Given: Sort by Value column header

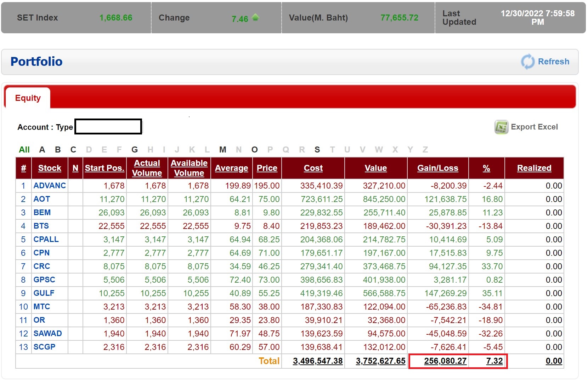Looking at the screenshot, I should [x=376, y=168].
